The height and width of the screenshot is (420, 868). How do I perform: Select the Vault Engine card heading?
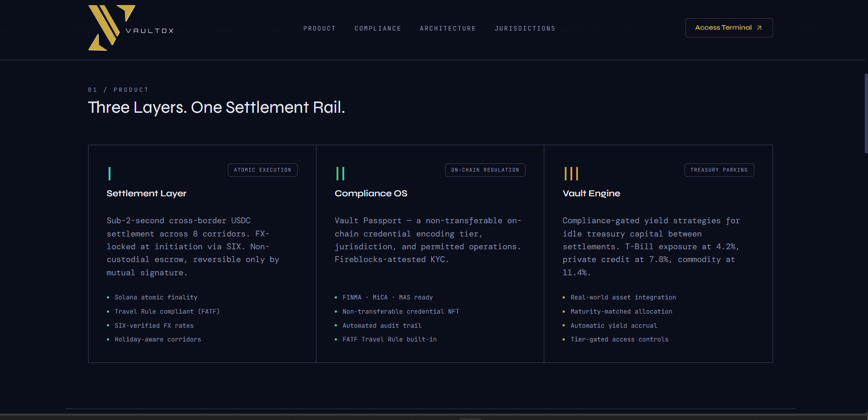591,193
